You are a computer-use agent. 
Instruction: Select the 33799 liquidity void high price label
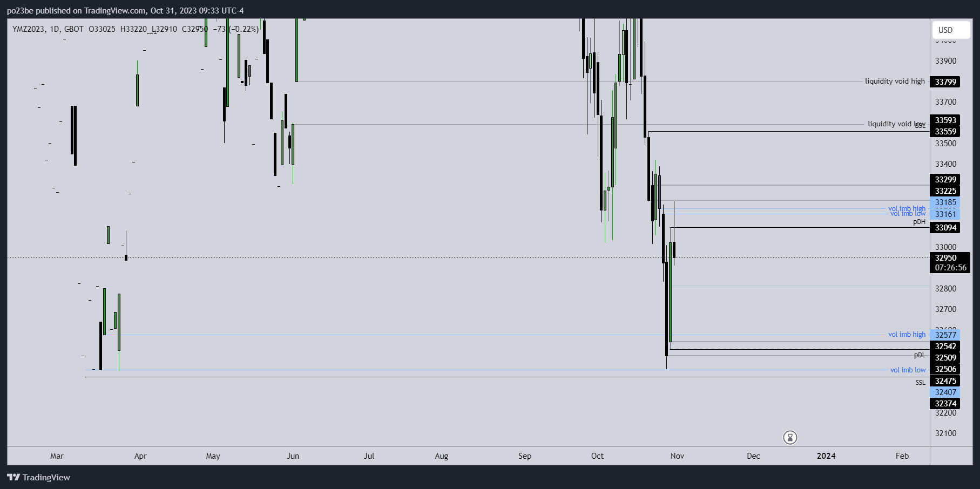(945, 82)
